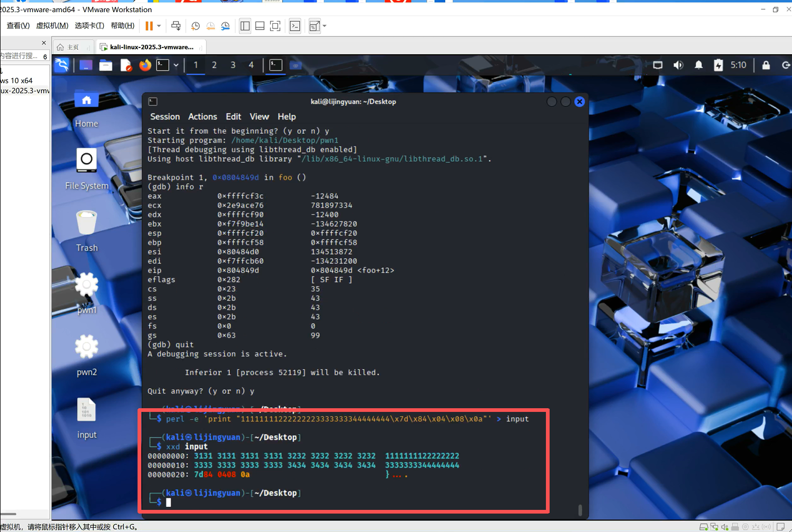Click the 5:10 clock in the panel

(x=738, y=65)
